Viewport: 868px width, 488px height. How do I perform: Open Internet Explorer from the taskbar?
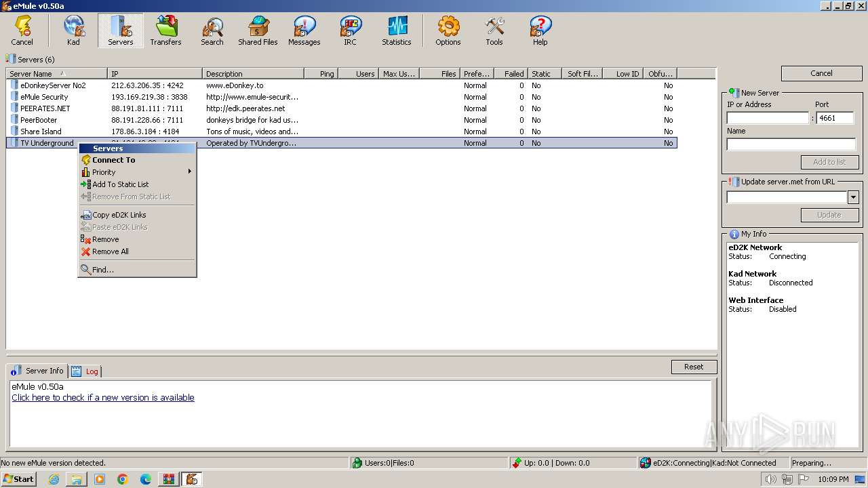[54, 479]
